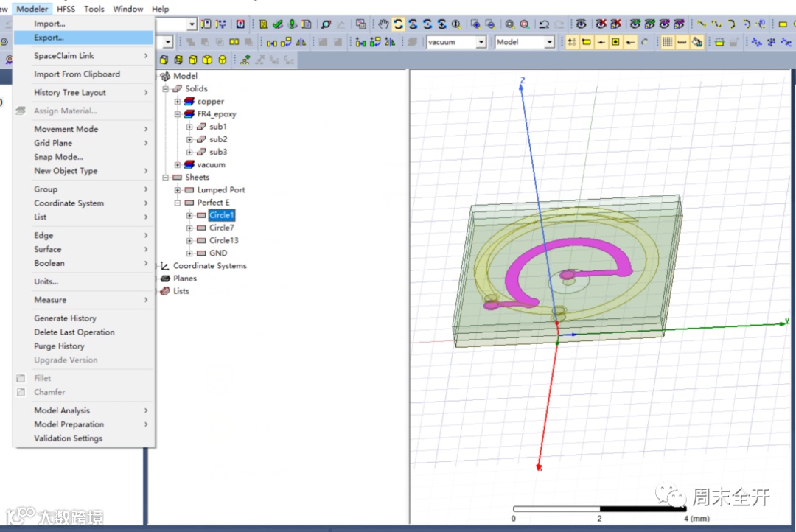Click the Rotate objects icon
Screen dimensions: 796x532
pyautogui.click(x=286, y=42)
